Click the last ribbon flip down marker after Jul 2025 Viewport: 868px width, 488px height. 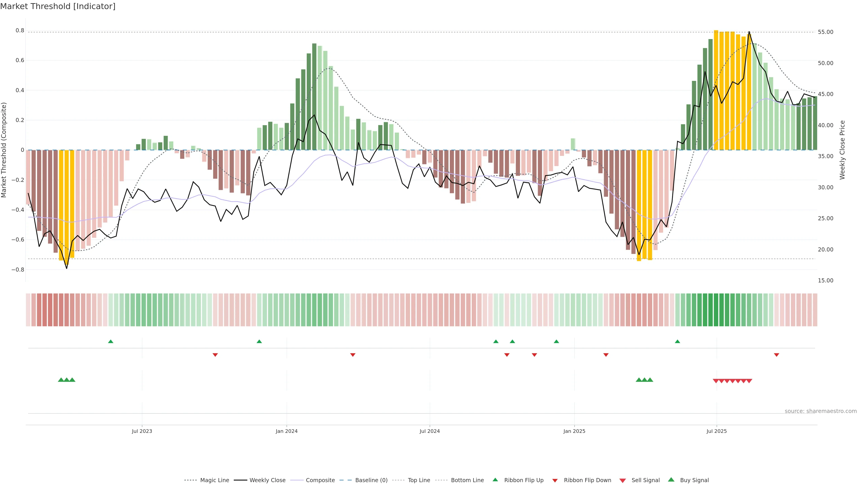[776, 355]
